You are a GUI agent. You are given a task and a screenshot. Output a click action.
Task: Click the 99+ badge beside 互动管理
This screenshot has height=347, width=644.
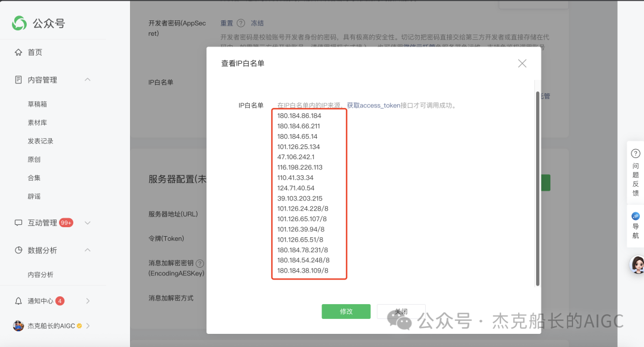[66, 222]
